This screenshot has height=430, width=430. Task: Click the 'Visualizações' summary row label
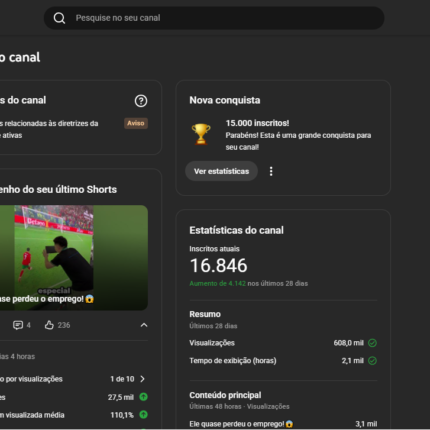click(212, 343)
